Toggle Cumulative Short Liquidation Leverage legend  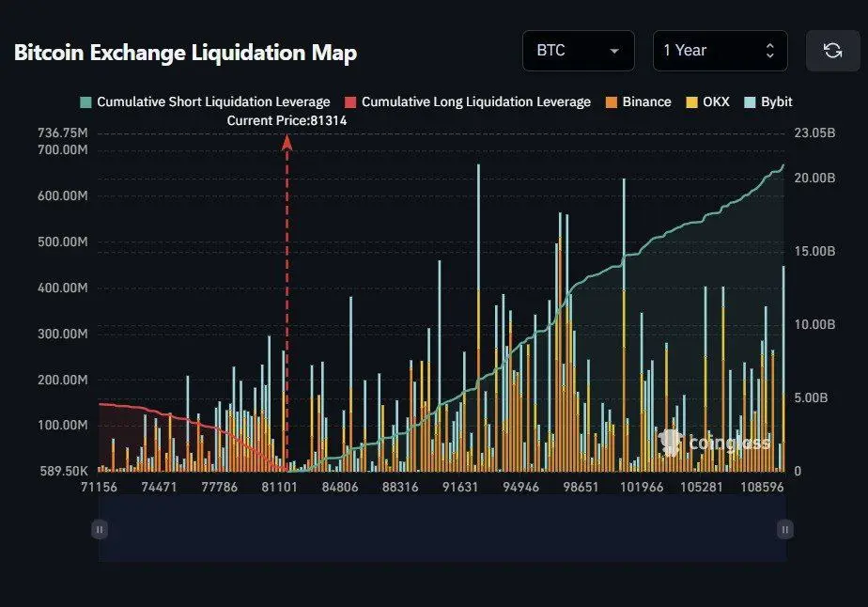pyautogui.click(x=206, y=101)
